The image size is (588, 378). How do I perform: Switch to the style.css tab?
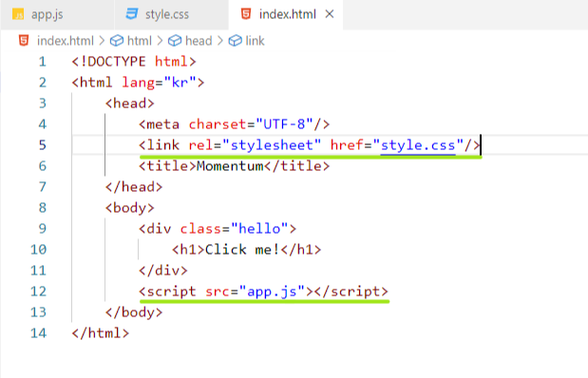click(x=171, y=14)
